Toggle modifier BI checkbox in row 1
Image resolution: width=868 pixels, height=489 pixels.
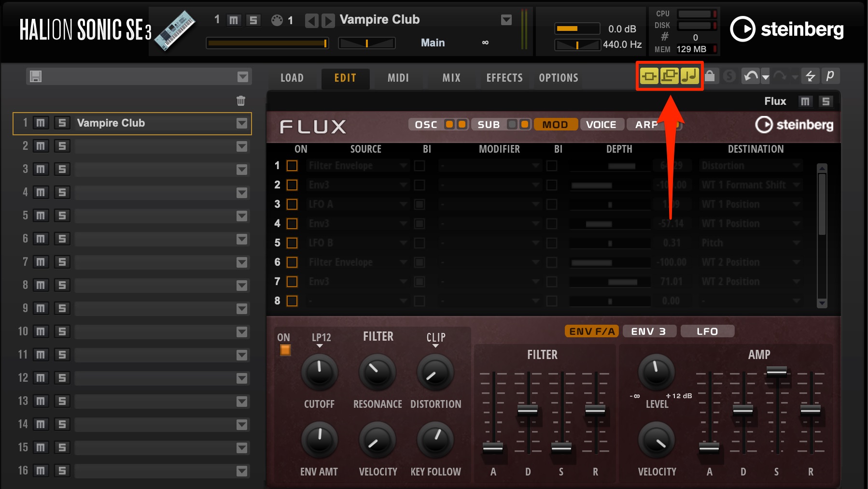point(552,166)
